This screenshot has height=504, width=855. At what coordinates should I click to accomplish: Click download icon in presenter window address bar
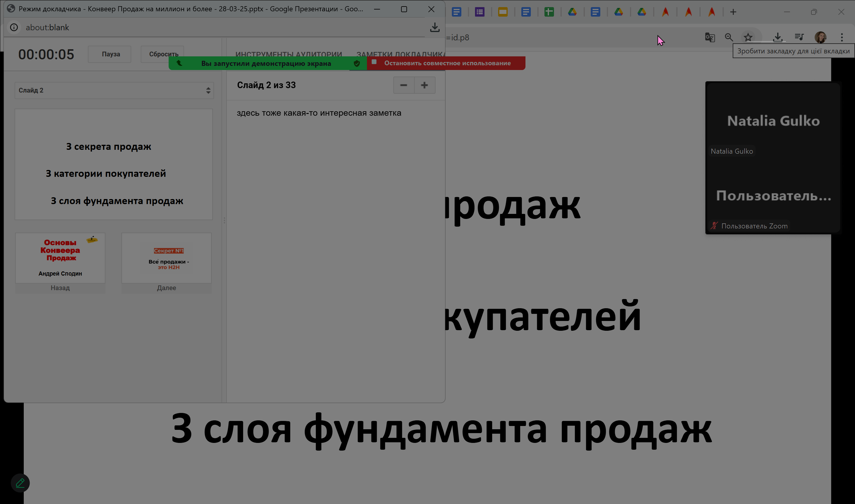[x=435, y=27]
